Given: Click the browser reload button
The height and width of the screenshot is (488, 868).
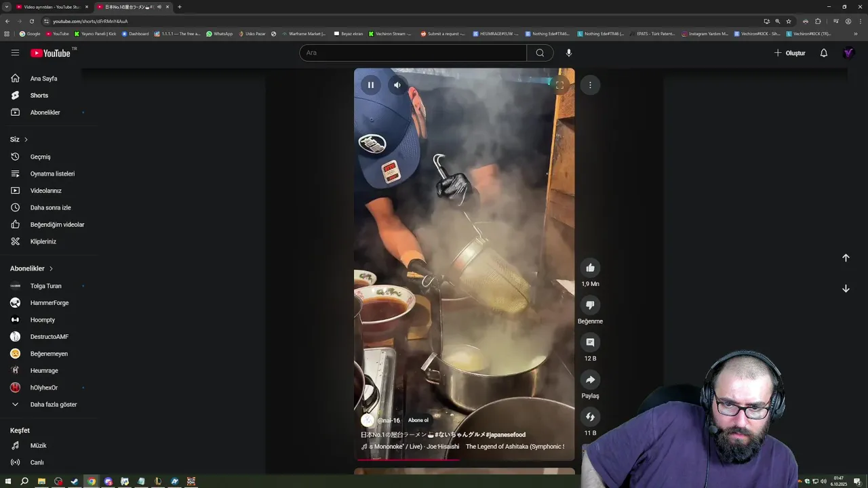Looking at the screenshot, I should (31, 21).
